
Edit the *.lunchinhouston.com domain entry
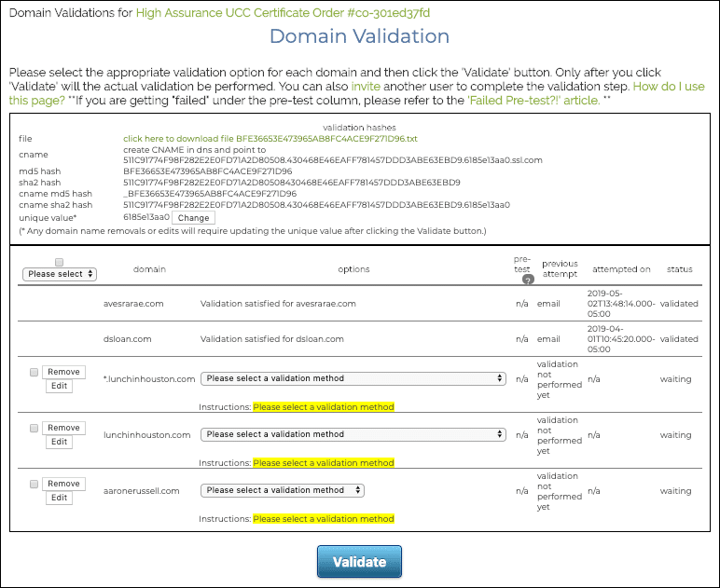click(59, 387)
